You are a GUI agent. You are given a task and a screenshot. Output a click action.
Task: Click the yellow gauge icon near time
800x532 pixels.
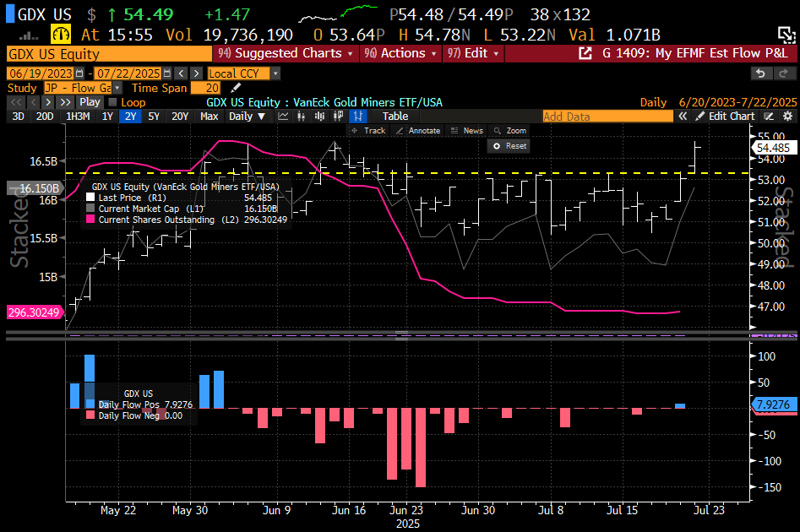tap(61, 35)
